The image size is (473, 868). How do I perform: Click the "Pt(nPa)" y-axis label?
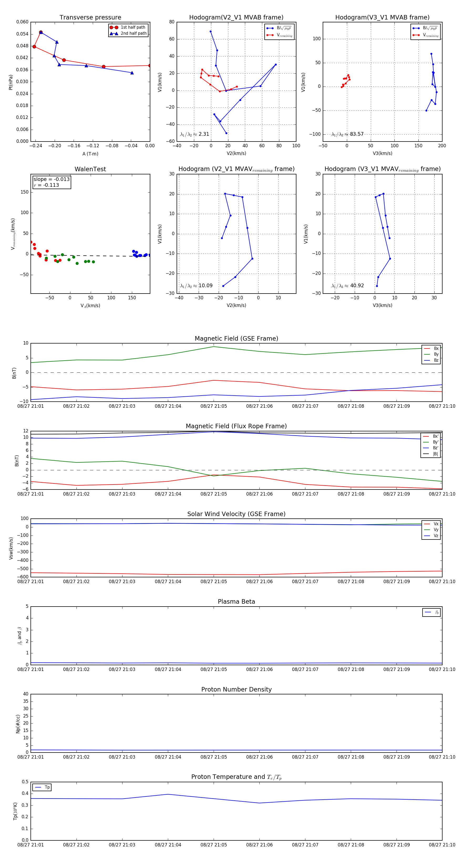tap(11, 82)
